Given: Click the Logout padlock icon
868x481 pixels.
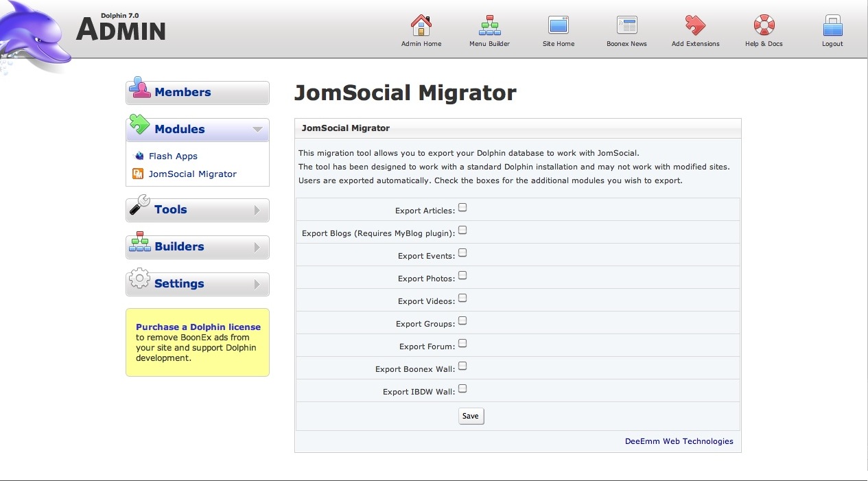Looking at the screenshot, I should tap(832, 25).
